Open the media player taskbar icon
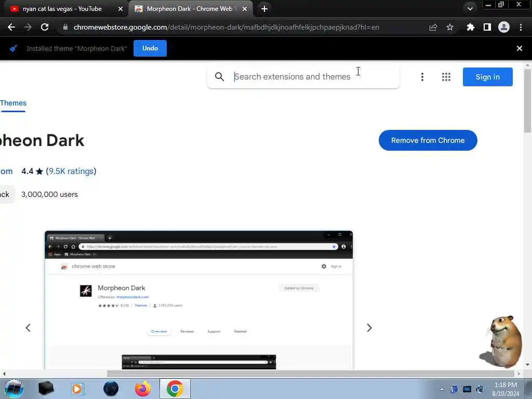This screenshot has width=532, height=399. pos(77,389)
